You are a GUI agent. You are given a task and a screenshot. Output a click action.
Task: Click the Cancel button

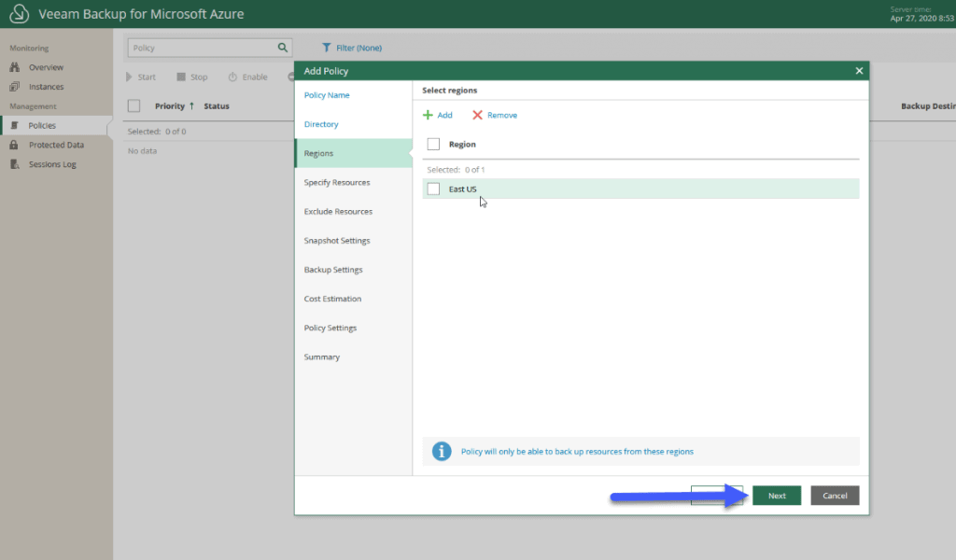[x=835, y=496]
